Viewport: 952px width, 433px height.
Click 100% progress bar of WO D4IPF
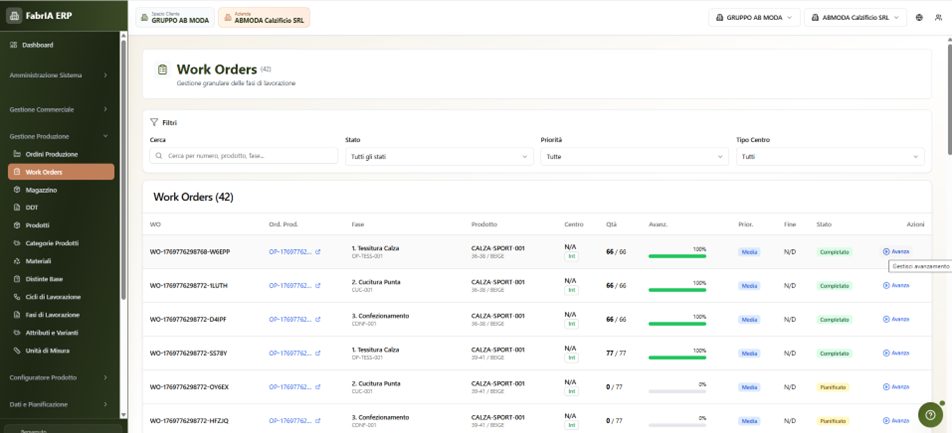pyautogui.click(x=677, y=324)
